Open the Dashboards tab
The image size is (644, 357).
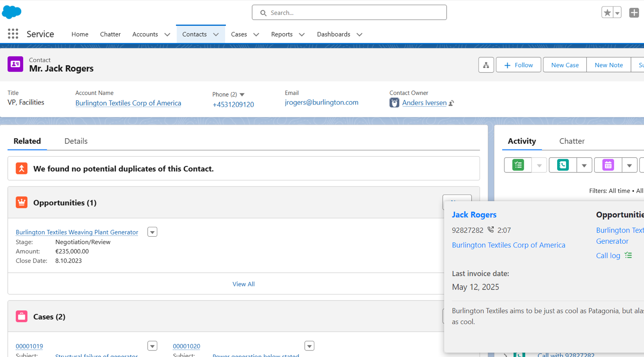pos(334,34)
